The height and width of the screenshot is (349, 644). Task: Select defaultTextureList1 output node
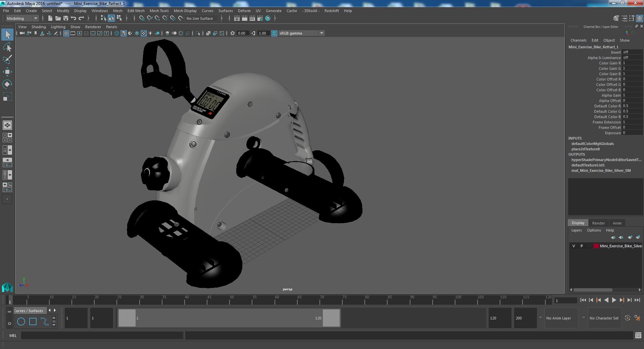(588, 165)
